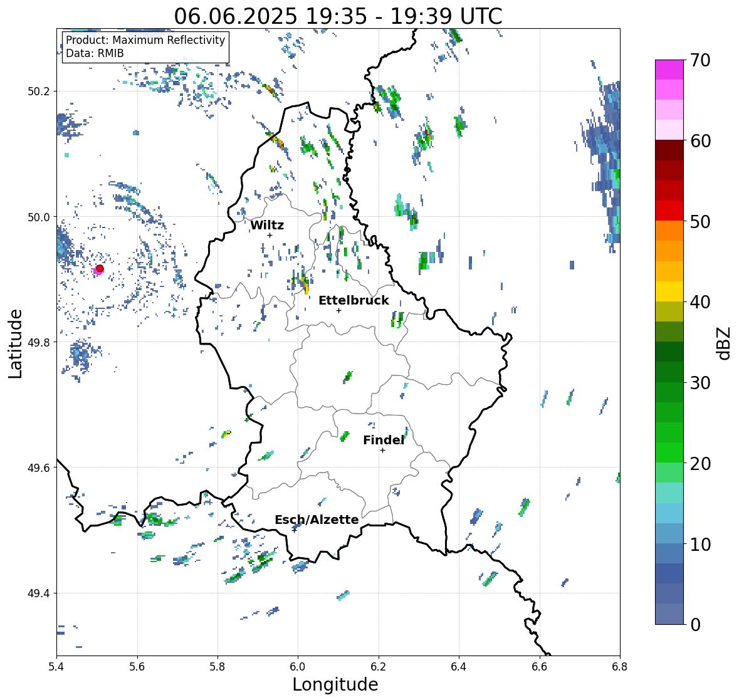Click the dBZ colorbar label
Viewport: 739px width, 700px height.
tap(725, 343)
